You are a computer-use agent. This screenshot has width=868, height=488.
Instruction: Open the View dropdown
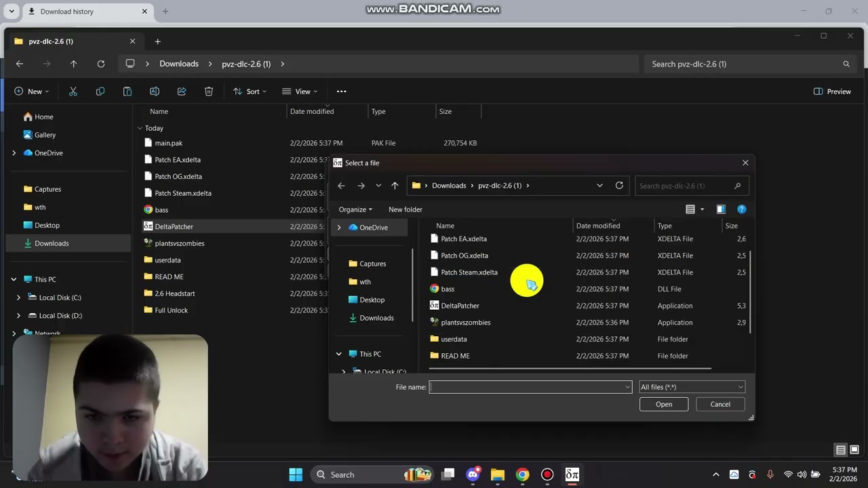[300, 91]
